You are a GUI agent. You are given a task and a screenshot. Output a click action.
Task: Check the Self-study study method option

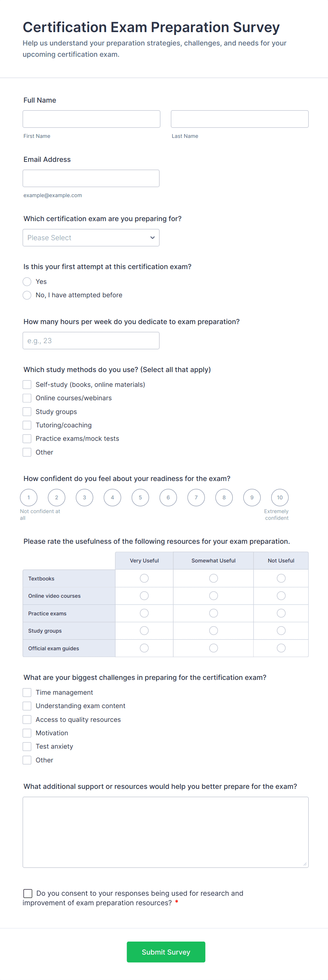pyautogui.click(x=27, y=384)
